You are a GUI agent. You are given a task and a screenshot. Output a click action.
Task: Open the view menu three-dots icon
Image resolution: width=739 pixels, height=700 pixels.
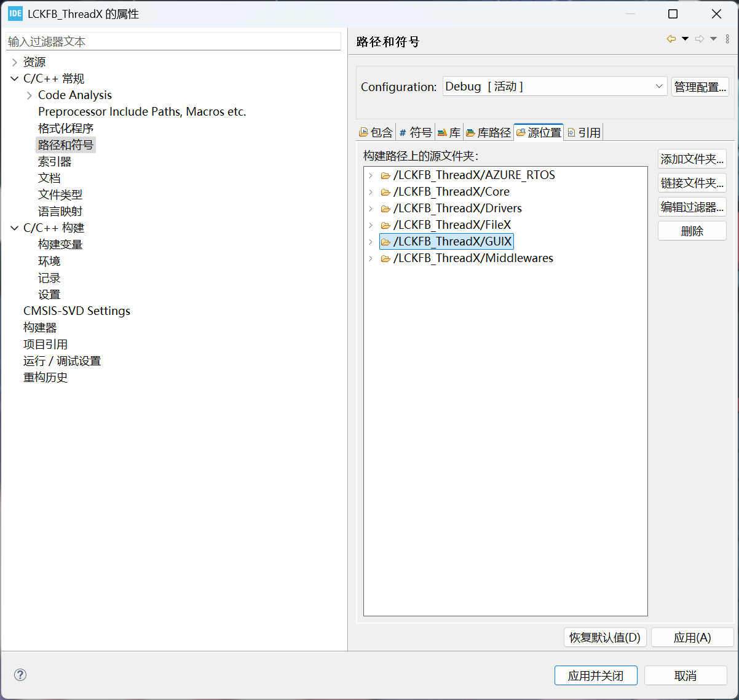click(x=727, y=39)
